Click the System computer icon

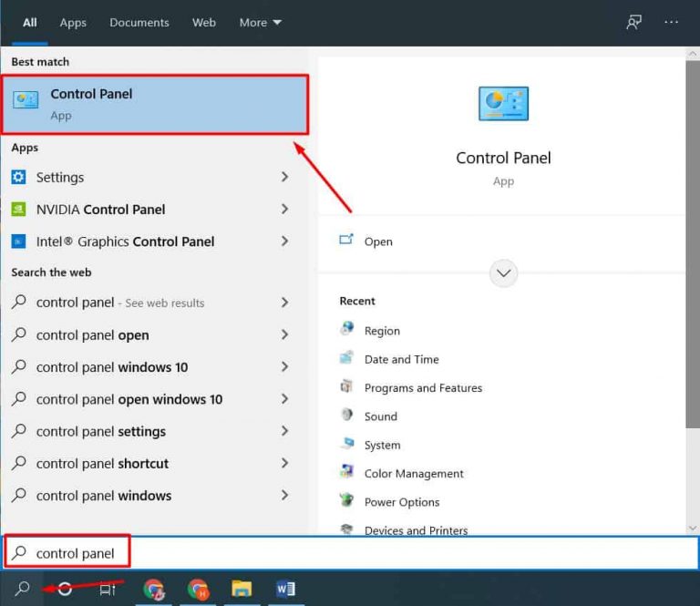tap(347, 443)
